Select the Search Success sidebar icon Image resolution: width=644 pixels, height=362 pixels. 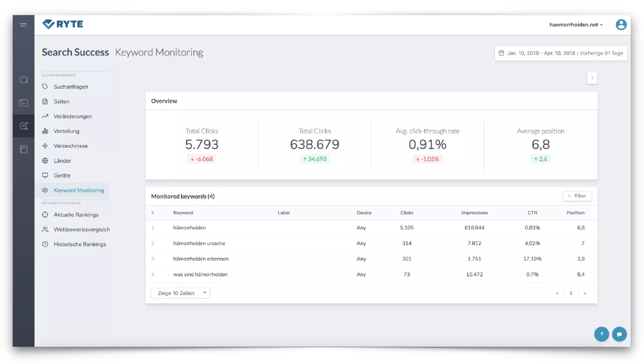coord(24,126)
